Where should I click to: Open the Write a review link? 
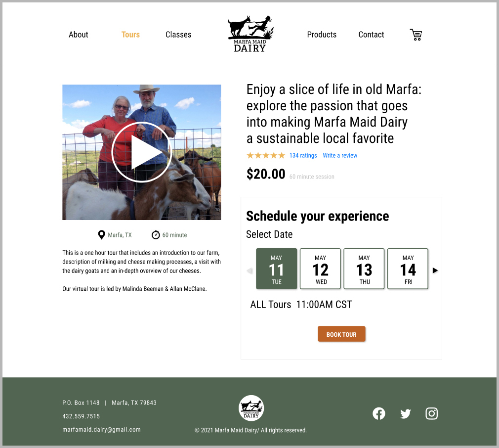340,155
